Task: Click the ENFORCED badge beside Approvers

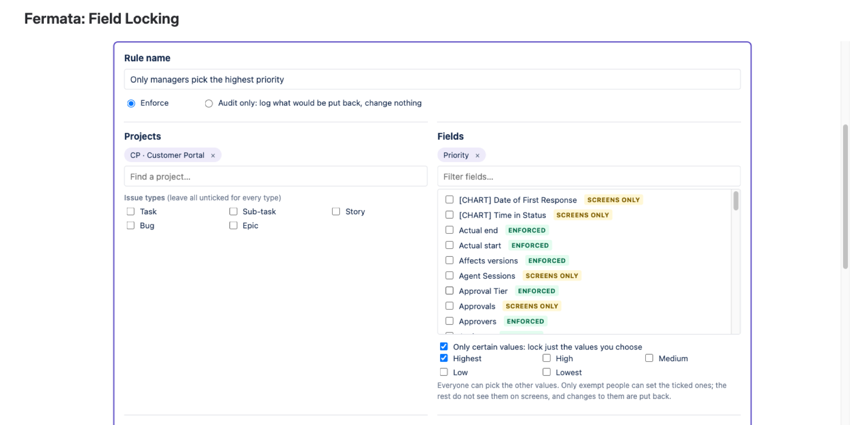Action: [x=526, y=321]
